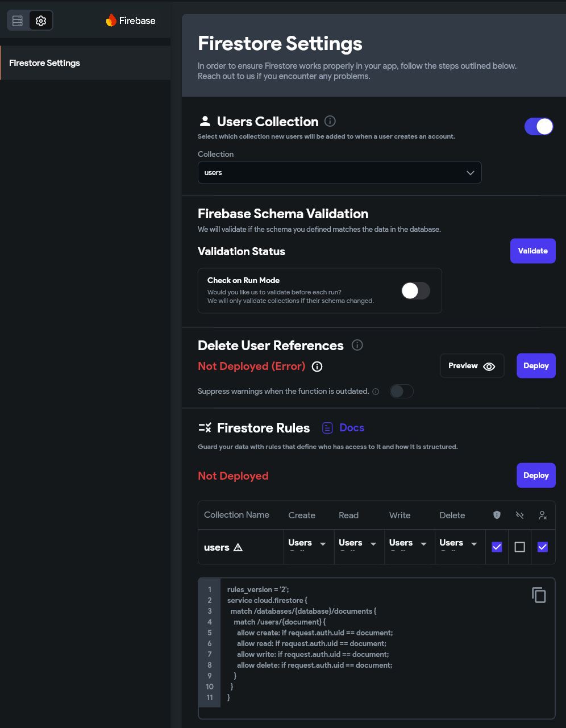Open the Delete permission dropdown for users

click(x=460, y=547)
